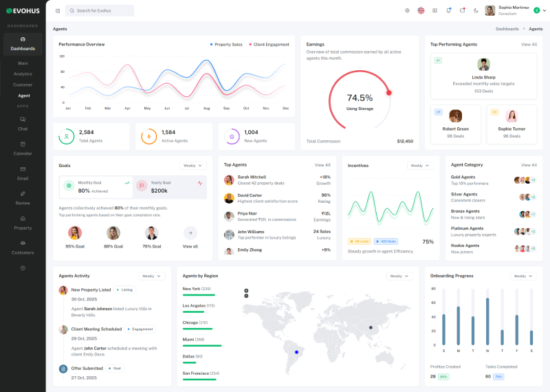Click View All in Top Performing Agents

click(x=529, y=44)
